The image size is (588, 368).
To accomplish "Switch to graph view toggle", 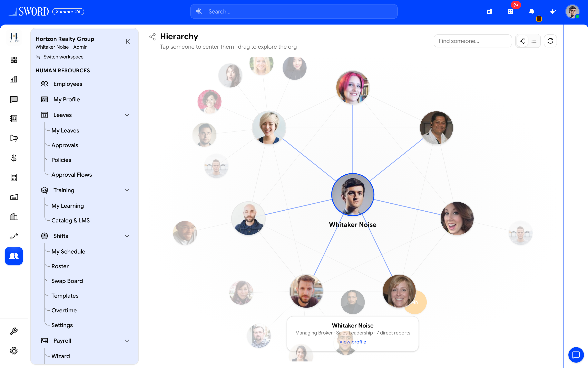I will tap(522, 41).
